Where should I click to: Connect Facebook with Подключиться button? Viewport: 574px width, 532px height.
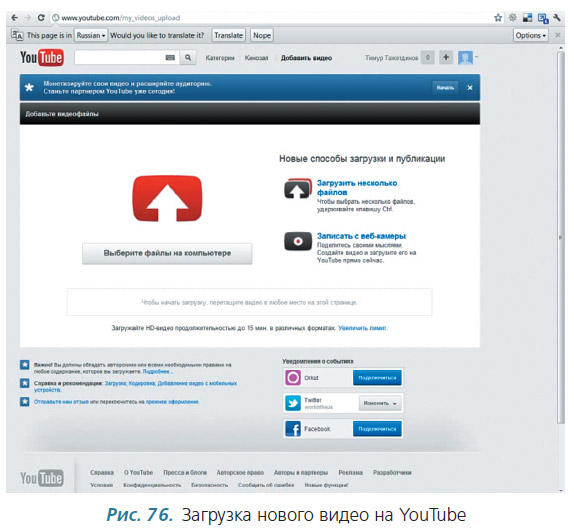377,429
